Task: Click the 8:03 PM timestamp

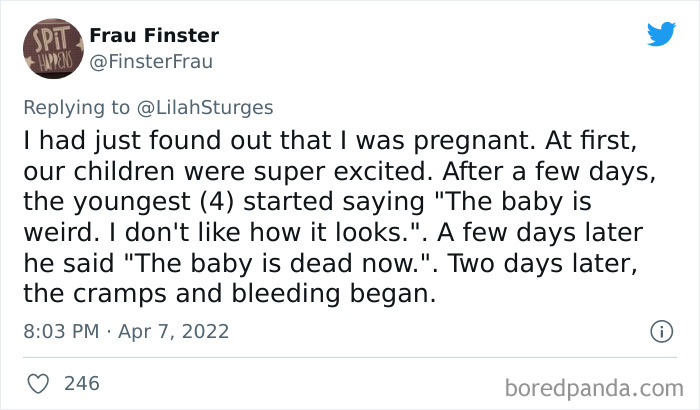Action: 58,331
